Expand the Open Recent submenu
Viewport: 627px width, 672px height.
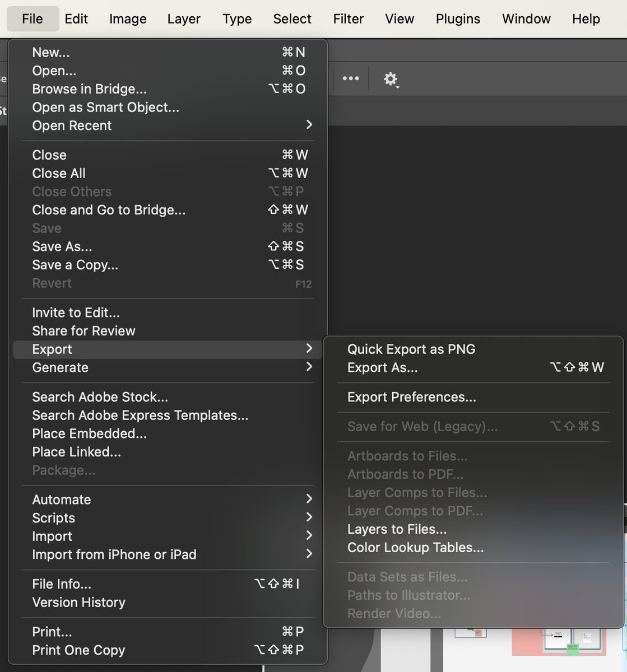click(168, 125)
